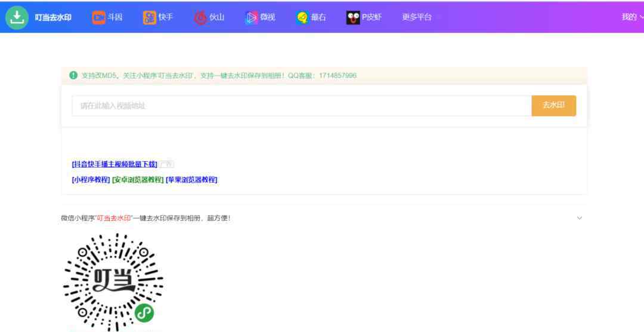This screenshot has height=332, width=644.
Task: Click the 叮当 mini program QR code
Action: point(113,282)
